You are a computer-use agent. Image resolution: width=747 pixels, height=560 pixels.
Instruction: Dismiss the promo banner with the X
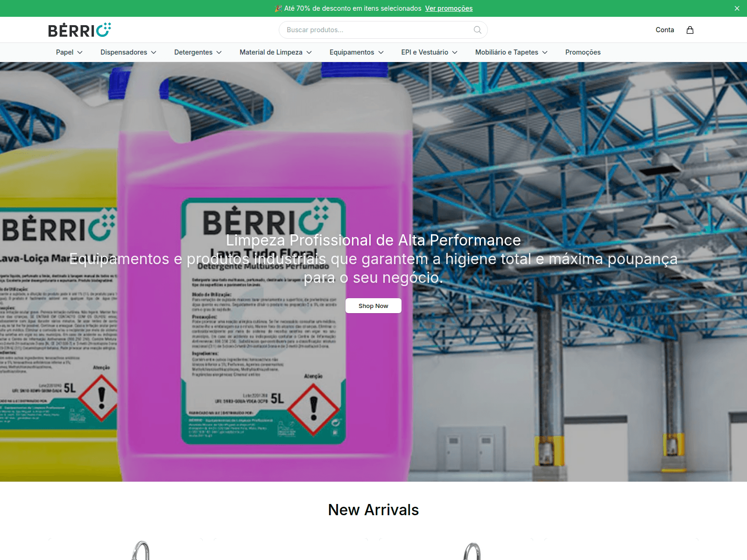point(737,8)
